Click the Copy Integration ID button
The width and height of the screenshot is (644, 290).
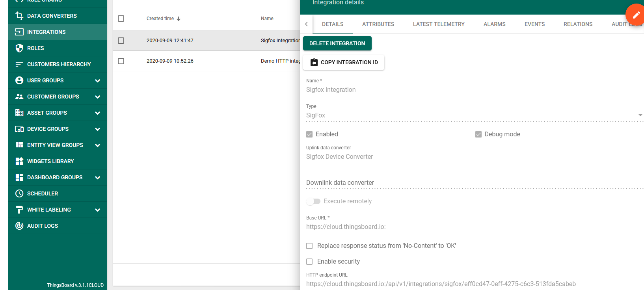pos(344,62)
